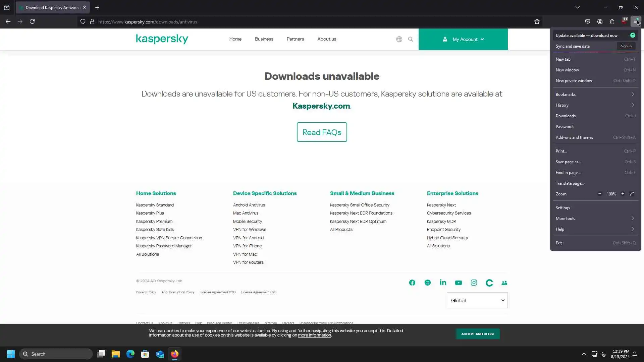This screenshot has height=362, width=644.
Task: Click the bookmark star icon in address bar
Action: [x=537, y=22]
